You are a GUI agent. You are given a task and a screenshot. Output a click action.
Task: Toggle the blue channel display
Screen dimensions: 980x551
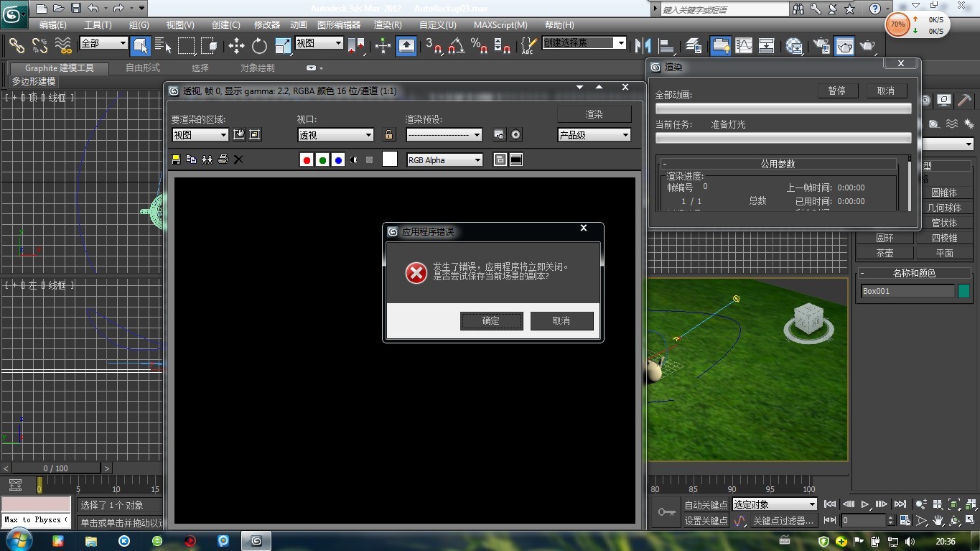pos(339,160)
